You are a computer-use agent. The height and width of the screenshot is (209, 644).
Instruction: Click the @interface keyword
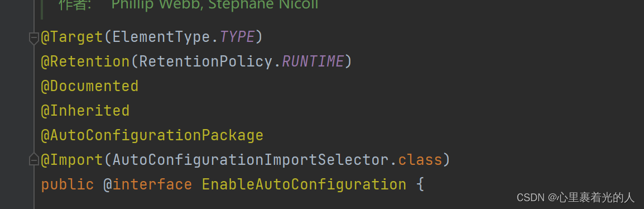147,184
